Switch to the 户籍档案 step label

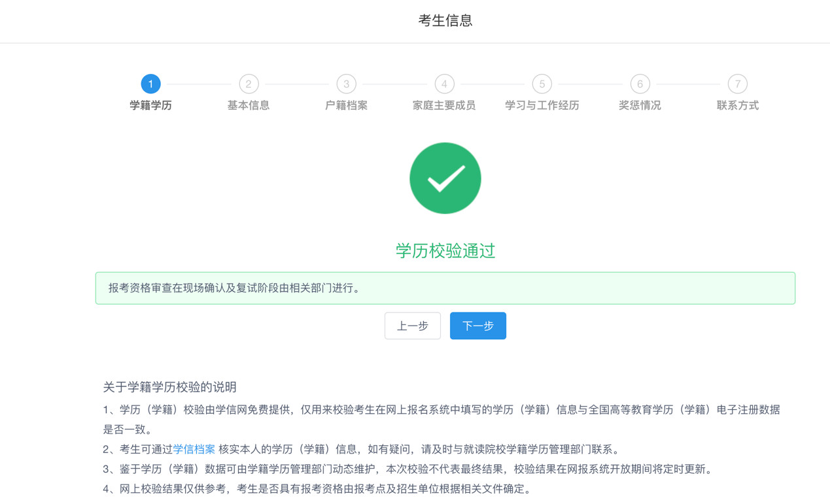(x=346, y=105)
